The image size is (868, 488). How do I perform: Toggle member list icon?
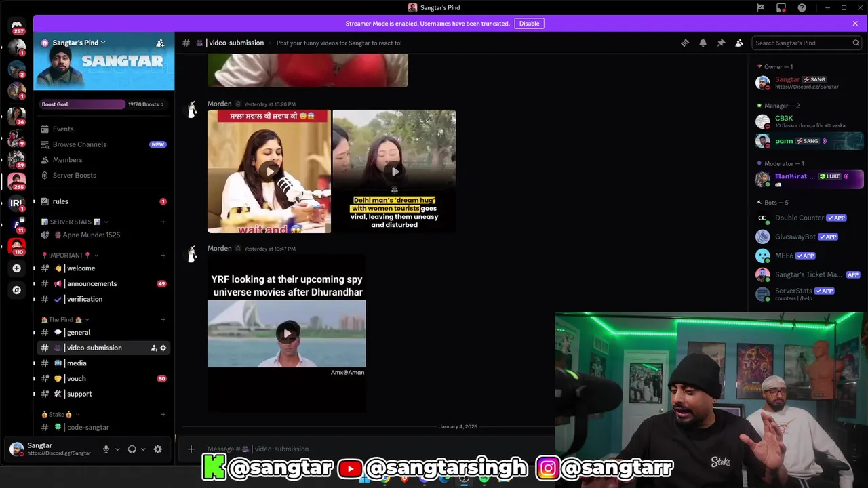(x=739, y=43)
